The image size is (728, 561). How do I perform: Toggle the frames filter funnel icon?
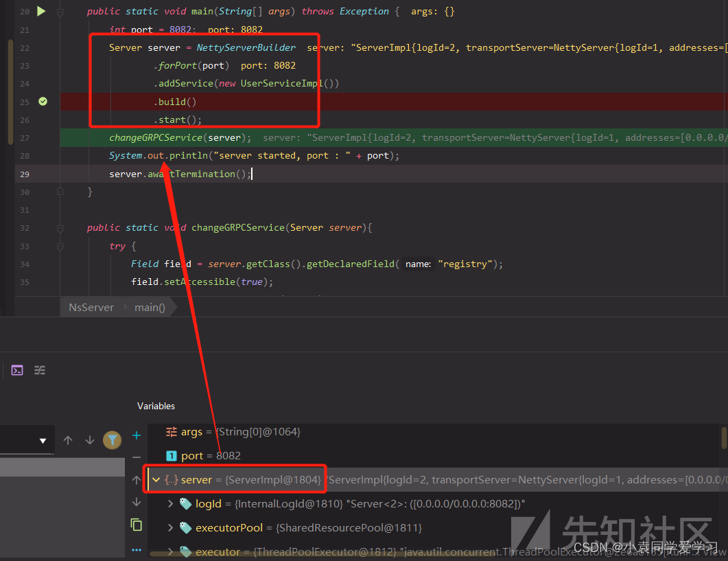[x=112, y=440]
